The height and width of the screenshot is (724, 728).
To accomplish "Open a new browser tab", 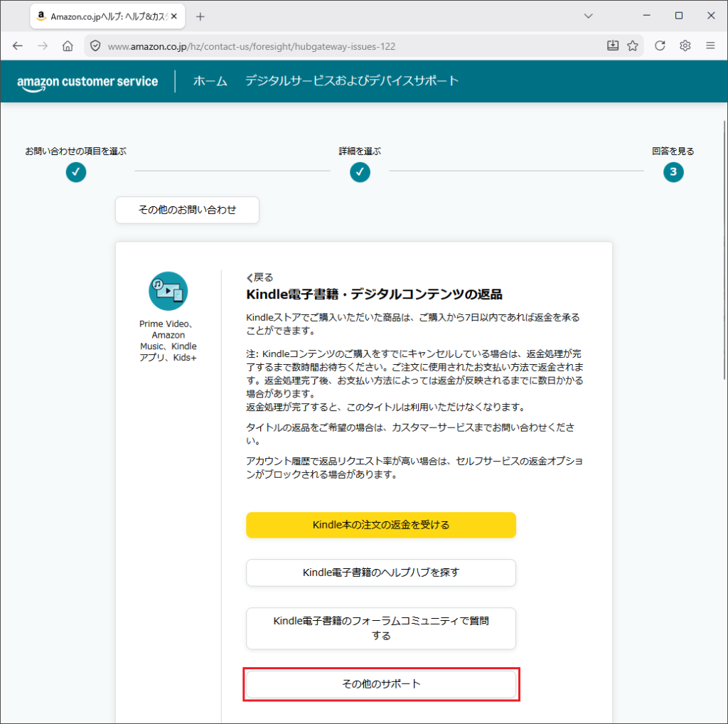I will click(x=200, y=17).
